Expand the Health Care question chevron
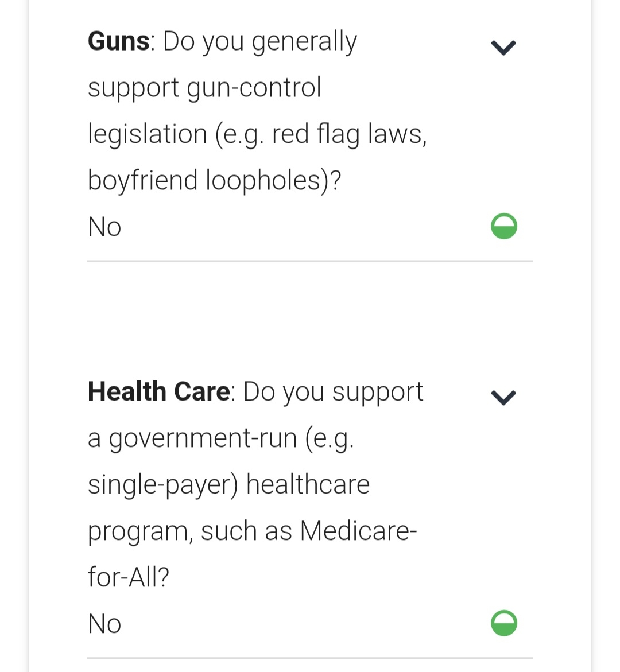The height and width of the screenshot is (672, 620). pyautogui.click(x=503, y=397)
